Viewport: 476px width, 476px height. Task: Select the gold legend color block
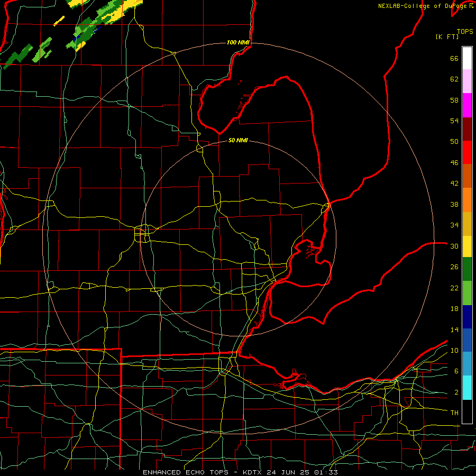(467, 224)
